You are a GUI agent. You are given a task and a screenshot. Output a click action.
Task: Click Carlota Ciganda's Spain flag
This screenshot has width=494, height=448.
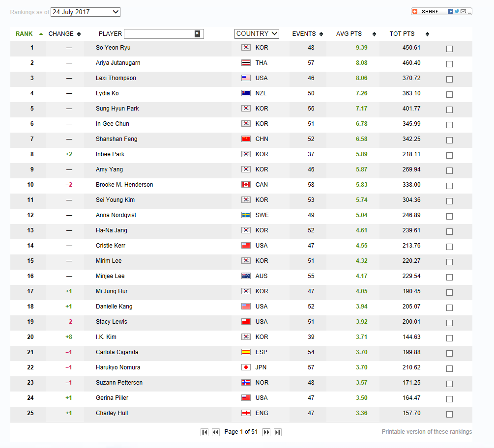click(246, 352)
